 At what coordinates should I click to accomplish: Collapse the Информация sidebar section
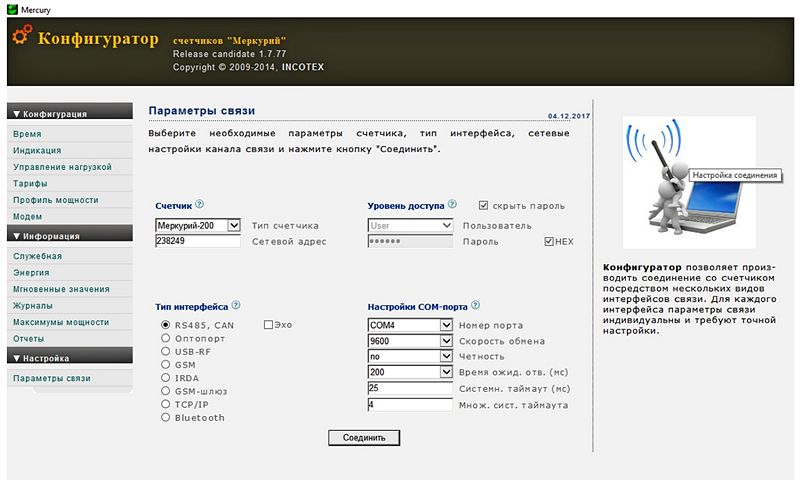click(70, 234)
